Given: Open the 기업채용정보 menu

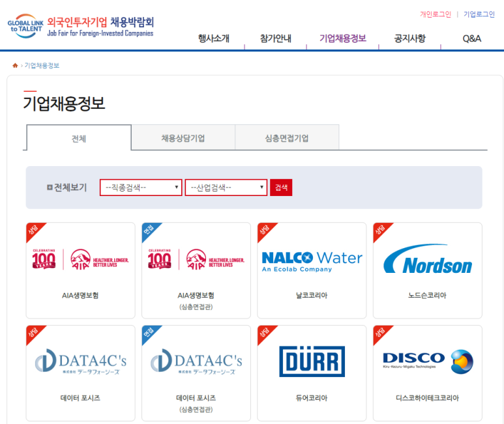Looking at the screenshot, I should pyautogui.click(x=343, y=38).
